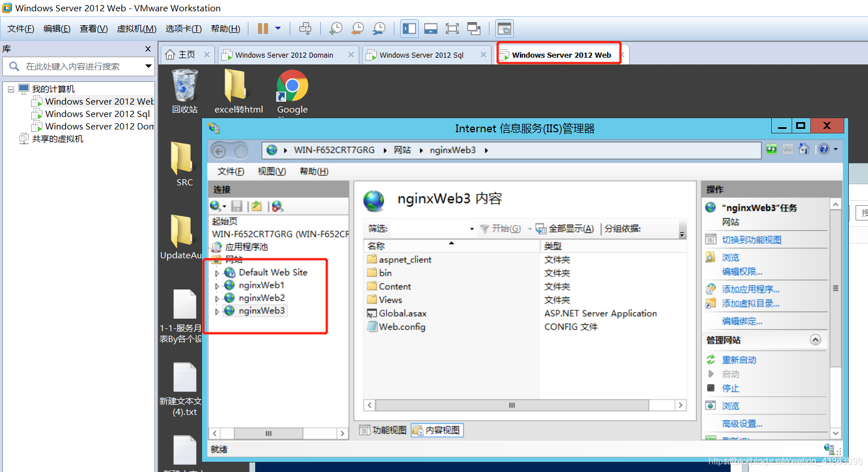Screen dimensions: 868x472
Task: Go to the IIS home page icon
Action: [x=804, y=149]
